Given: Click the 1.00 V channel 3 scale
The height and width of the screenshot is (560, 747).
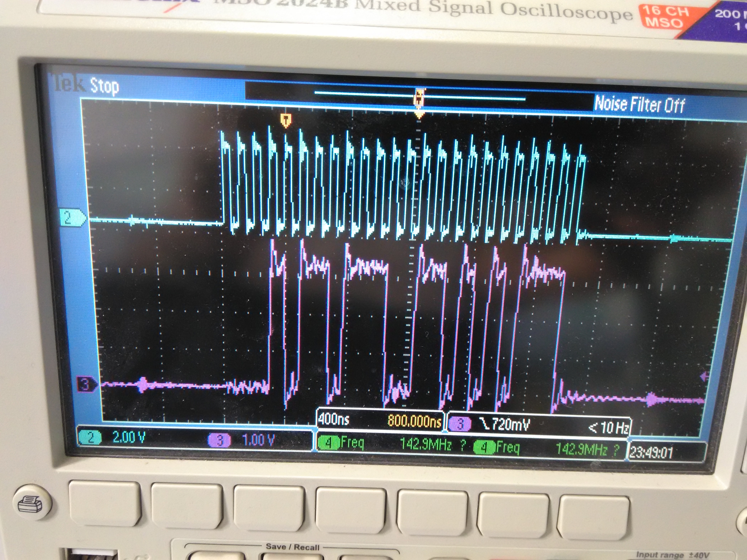Looking at the screenshot, I should click(x=258, y=440).
